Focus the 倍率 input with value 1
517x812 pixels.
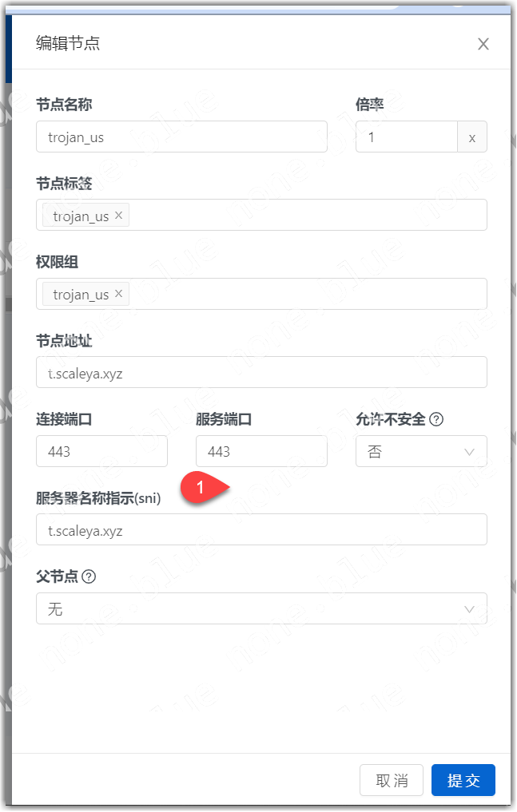(x=407, y=137)
